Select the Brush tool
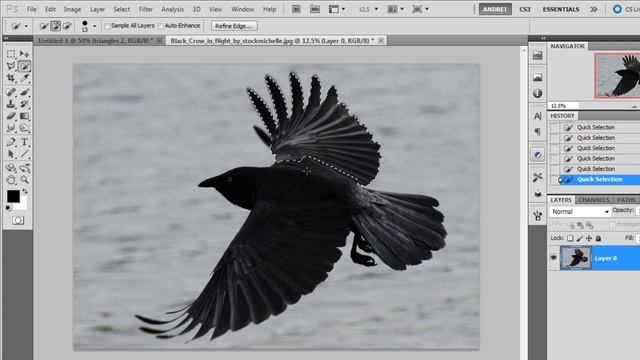The image size is (640, 360). (24, 92)
